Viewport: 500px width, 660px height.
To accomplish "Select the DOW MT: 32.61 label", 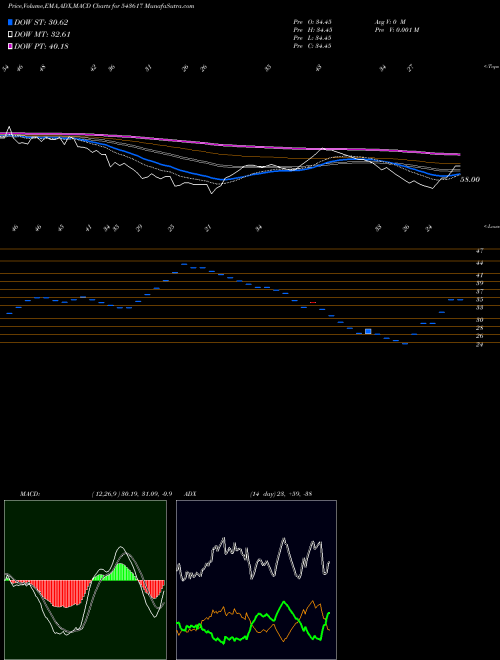I will coord(42,35).
